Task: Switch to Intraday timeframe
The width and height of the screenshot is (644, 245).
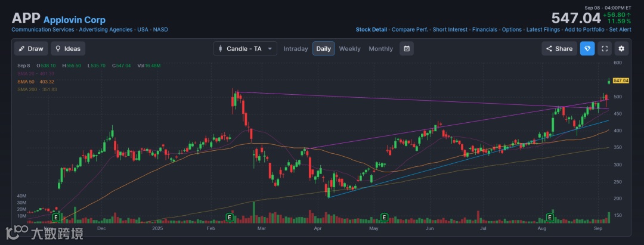Action: [x=296, y=48]
